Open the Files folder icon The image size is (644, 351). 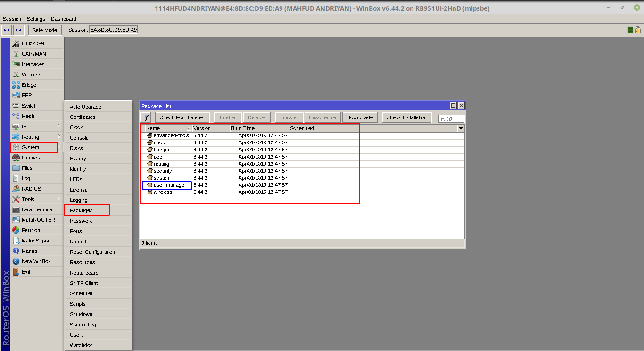tap(16, 168)
